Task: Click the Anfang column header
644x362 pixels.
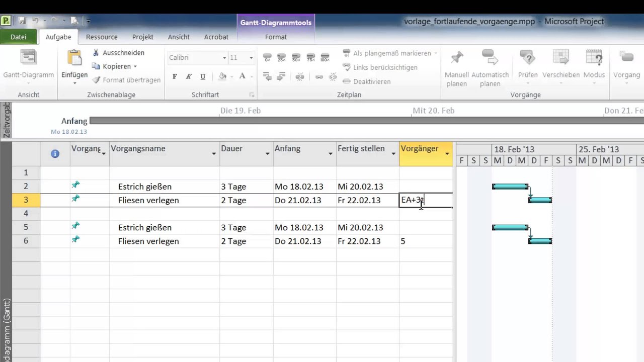Action: [x=304, y=153]
